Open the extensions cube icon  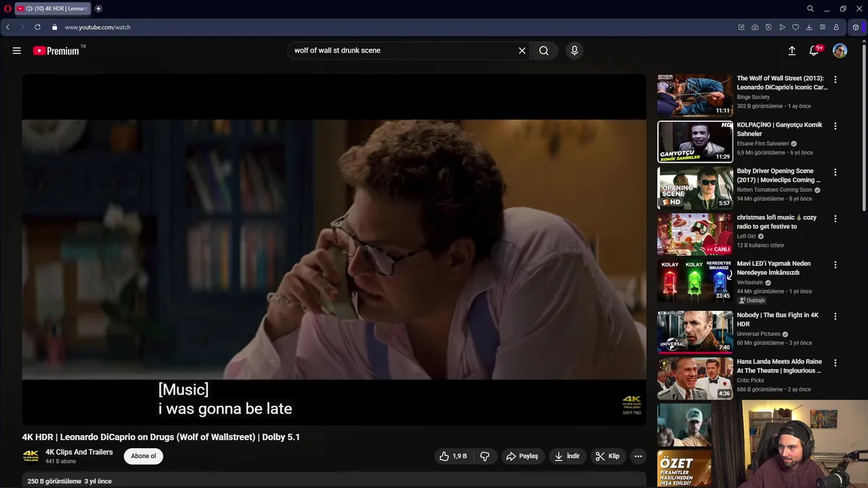pos(856,27)
